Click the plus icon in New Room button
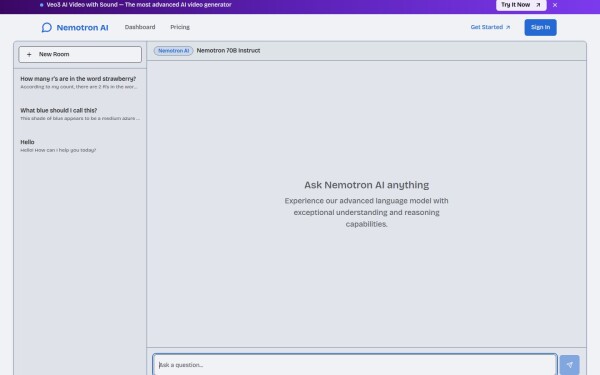Viewport: 600px width, 375px height. (x=29, y=54)
